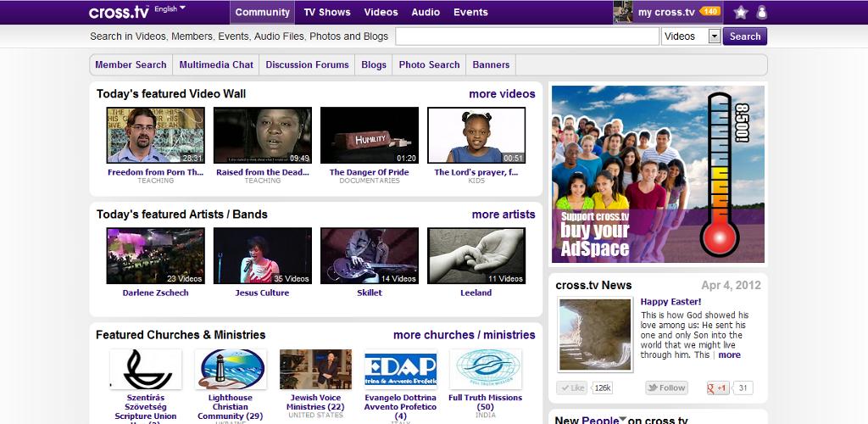Open the profile avatar beside my cross.tv
This screenshot has width=868, height=424.
[623, 12]
